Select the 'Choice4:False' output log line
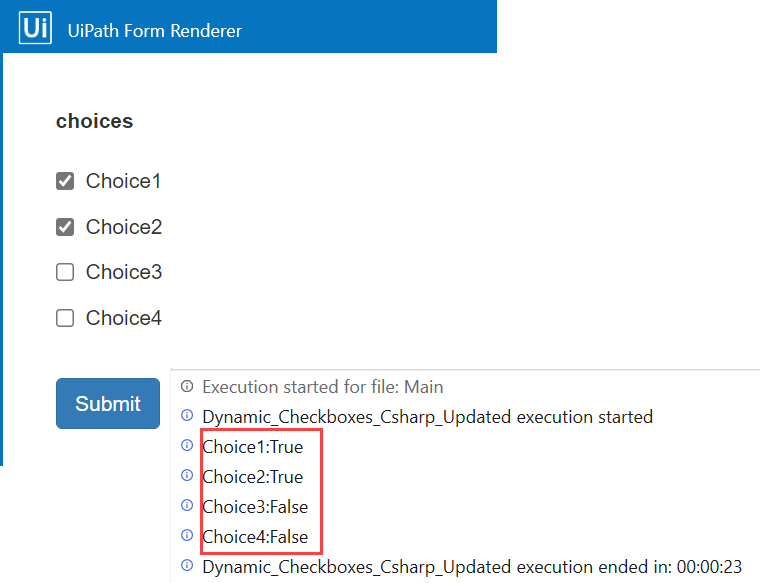 click(255, 537)
